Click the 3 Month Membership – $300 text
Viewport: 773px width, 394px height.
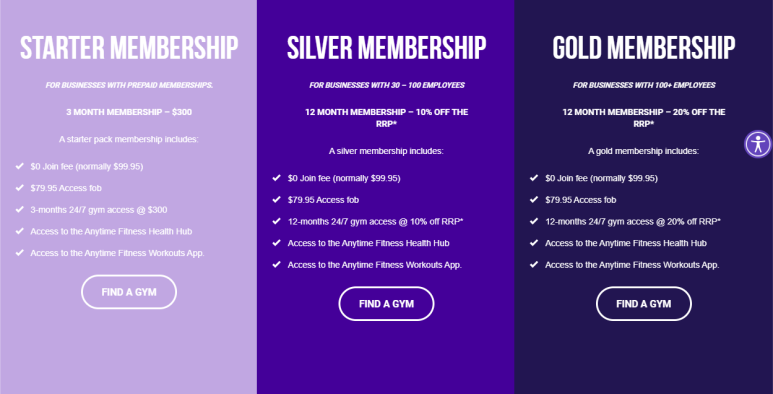[x=129, y=112]
